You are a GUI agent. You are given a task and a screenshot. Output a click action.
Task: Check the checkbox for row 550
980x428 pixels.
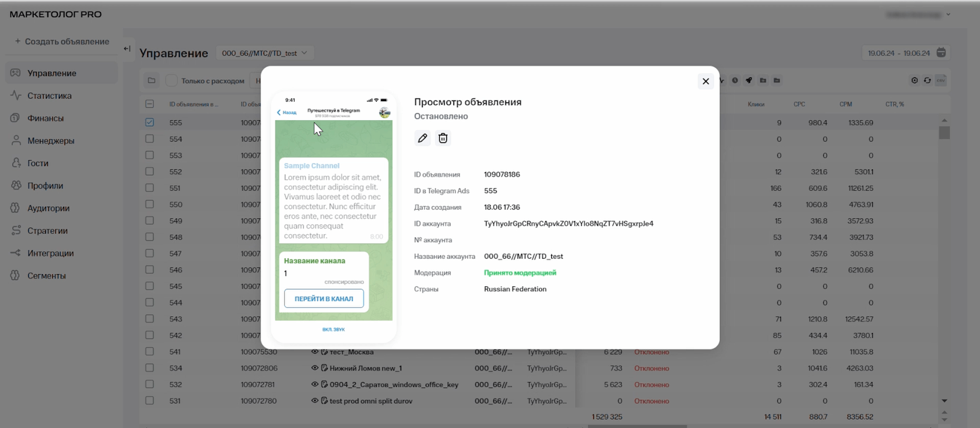149,204
